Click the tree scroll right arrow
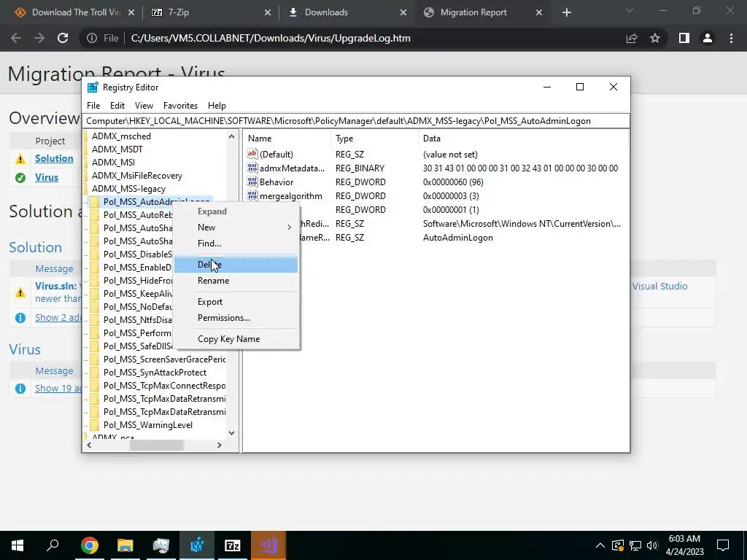The width and height of the screenshot is (747, 560). point(219,446)
